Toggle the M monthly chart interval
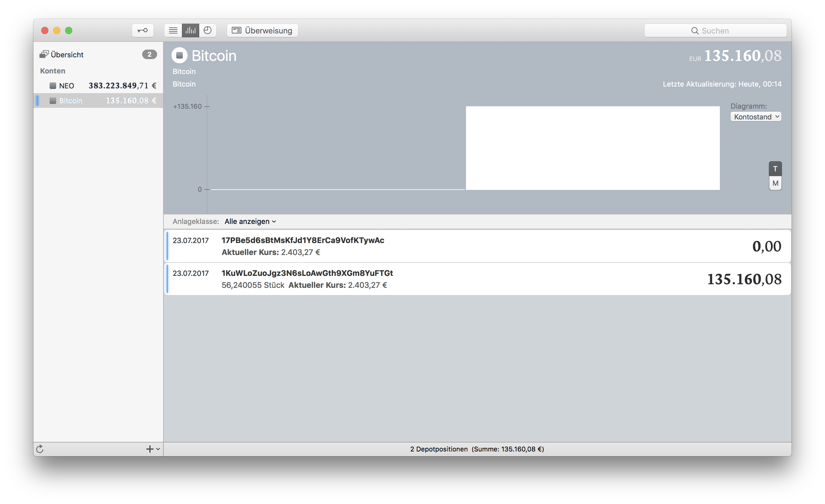Viewport: 825px width, 504px height. coord(775,183)
